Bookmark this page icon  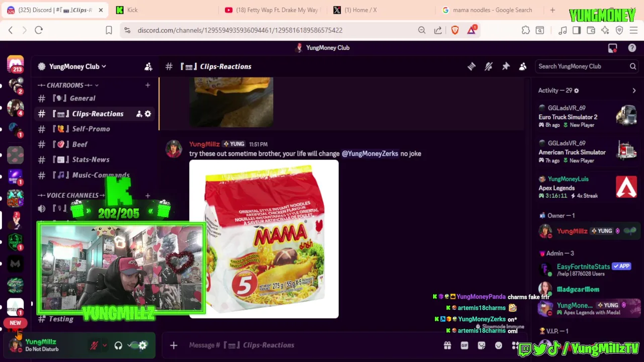[109, 30]
